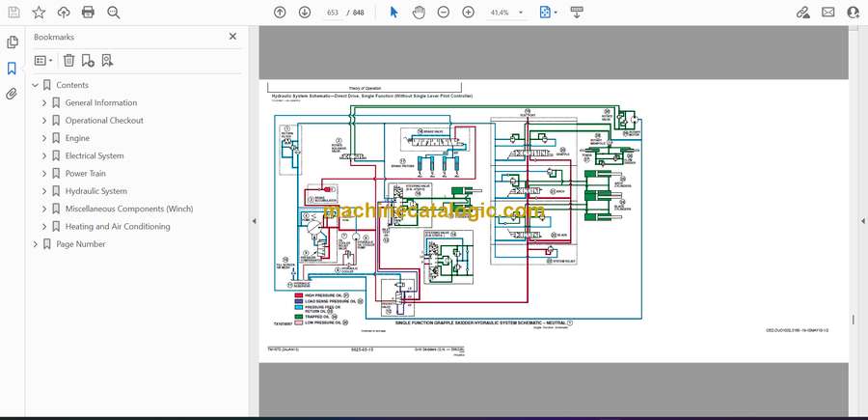Toggle the page thumbnails panel icon
Screen dimensions: 868x420
point(12,42)
